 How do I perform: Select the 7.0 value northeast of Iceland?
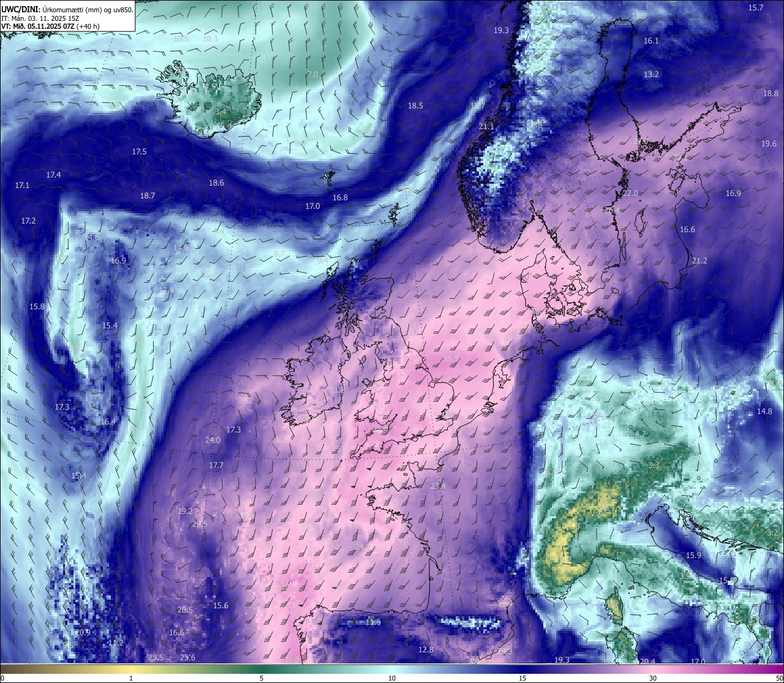click(x=312, y=75)
